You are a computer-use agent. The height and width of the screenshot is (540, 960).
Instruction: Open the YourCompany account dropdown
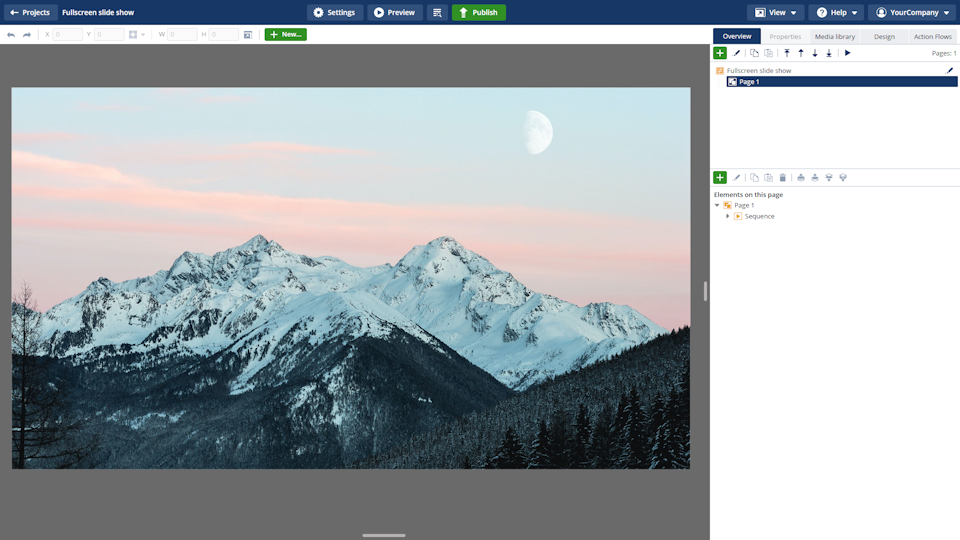tap(913, 13)
